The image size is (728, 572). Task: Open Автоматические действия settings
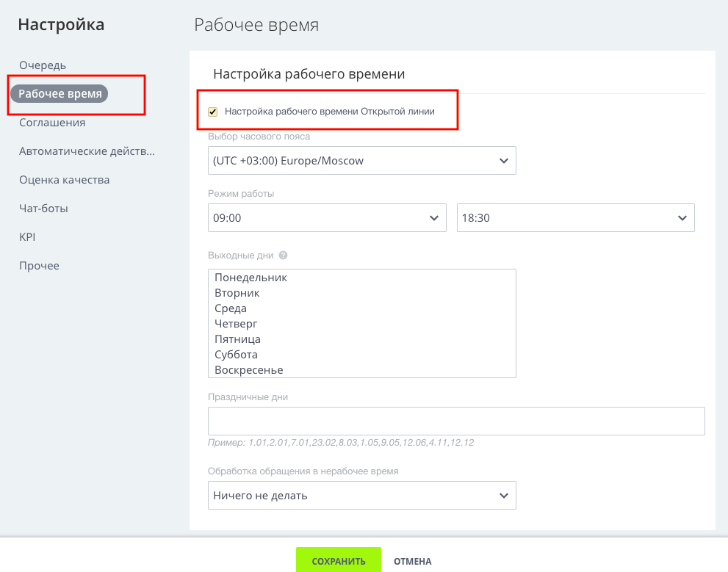[87, 151]
